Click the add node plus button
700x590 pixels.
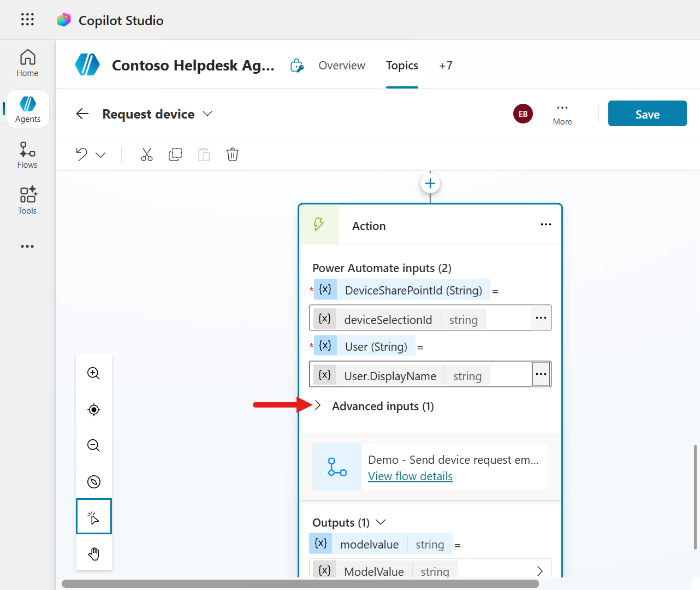(x=430, y=184)
